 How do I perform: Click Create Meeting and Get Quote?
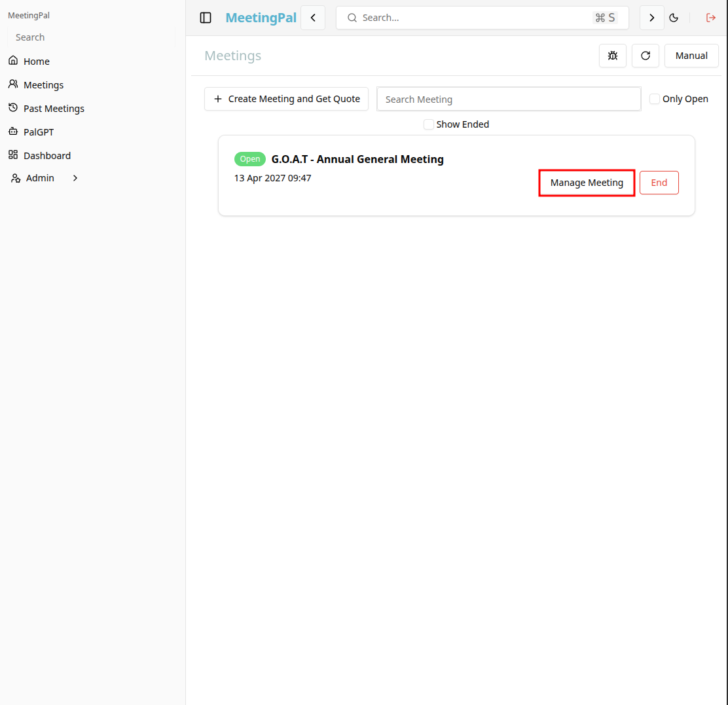(x=287, y=99)
